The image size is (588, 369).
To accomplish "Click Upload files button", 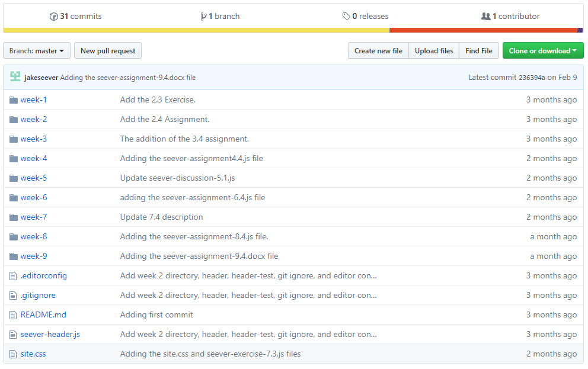I will [434, 50].
